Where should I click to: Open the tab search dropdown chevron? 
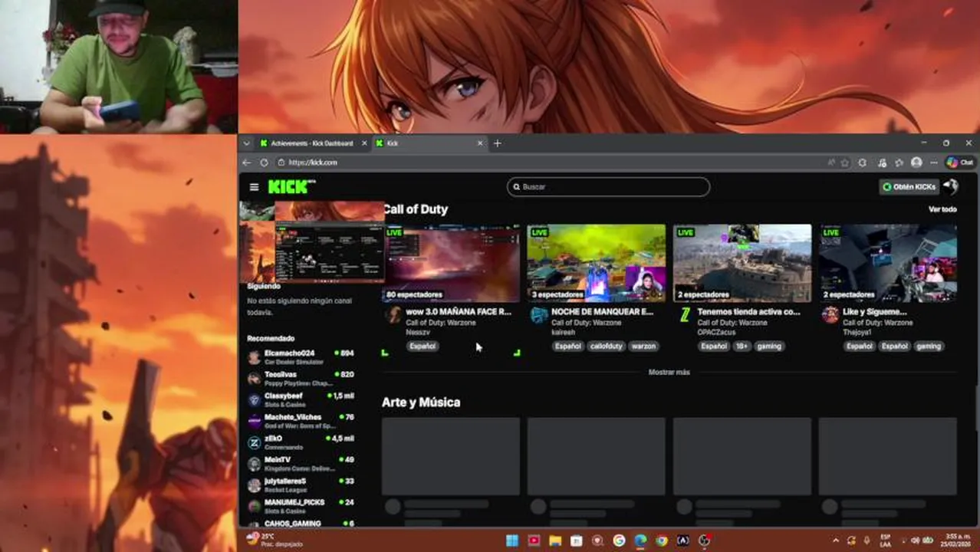pos(246,143)
